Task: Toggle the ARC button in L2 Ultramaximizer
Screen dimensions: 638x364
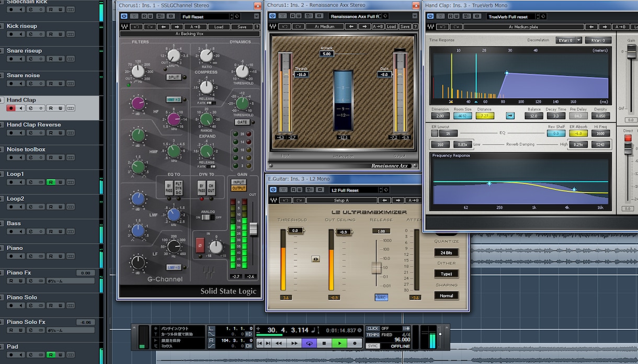Action: pos(381,298)
